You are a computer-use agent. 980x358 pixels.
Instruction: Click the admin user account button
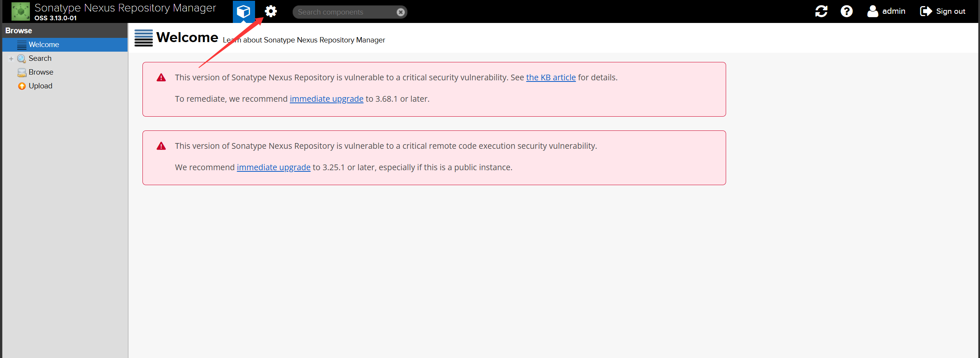(x=886, y=11)
